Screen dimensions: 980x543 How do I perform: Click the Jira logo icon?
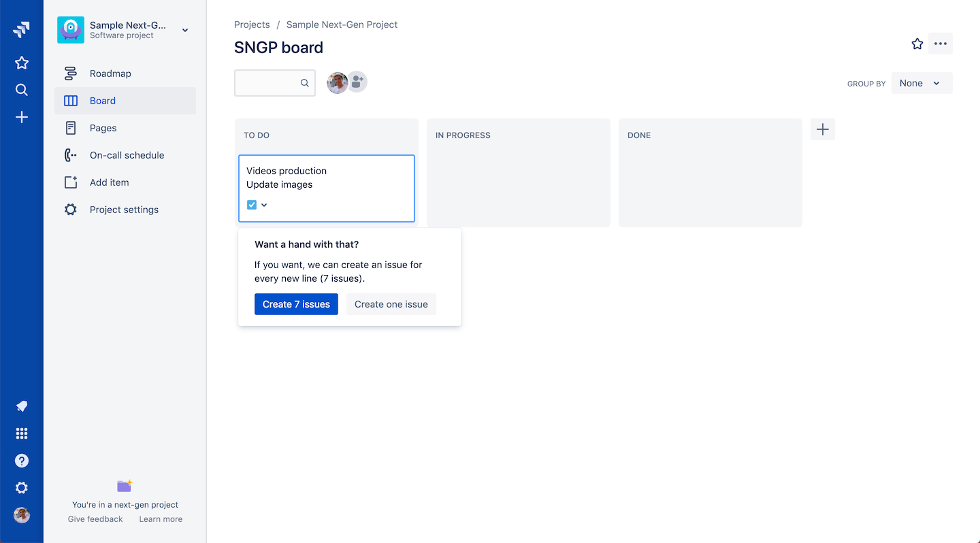click(x=22, y=30)
